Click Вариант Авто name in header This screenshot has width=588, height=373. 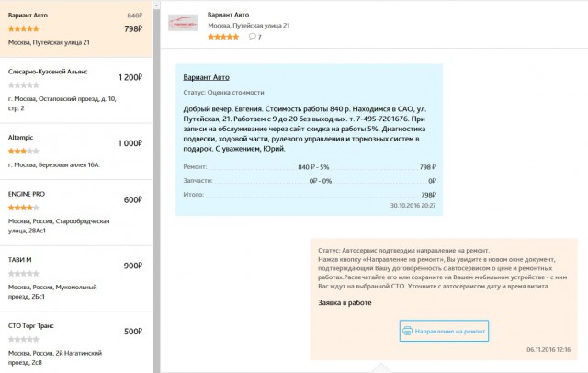tap(229, 15)
